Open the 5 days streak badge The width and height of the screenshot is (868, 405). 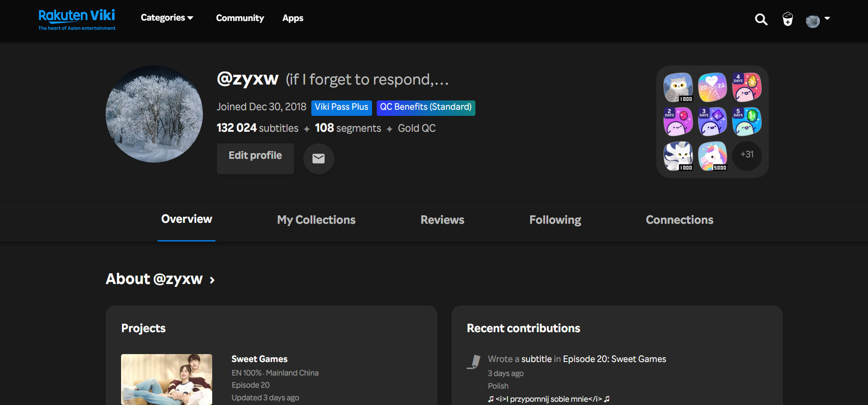[x=746, y=121]
